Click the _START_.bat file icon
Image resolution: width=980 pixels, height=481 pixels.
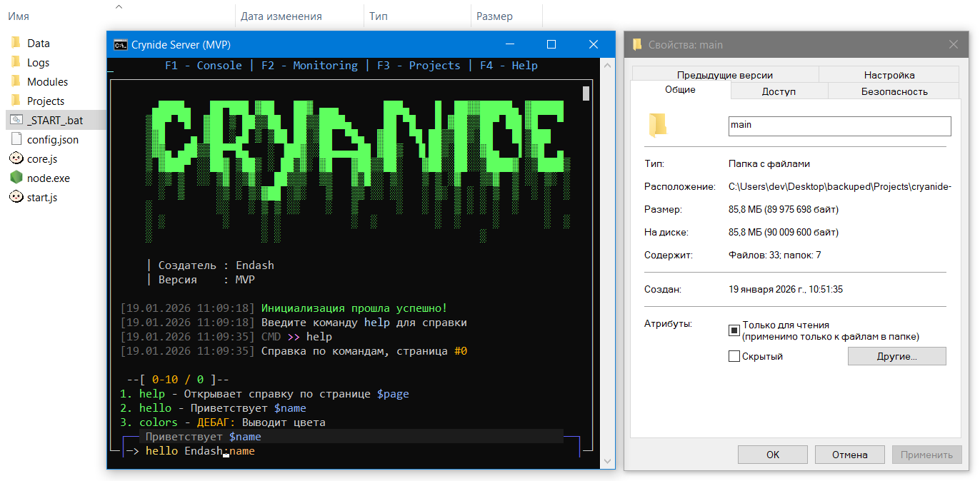[16, 120]
